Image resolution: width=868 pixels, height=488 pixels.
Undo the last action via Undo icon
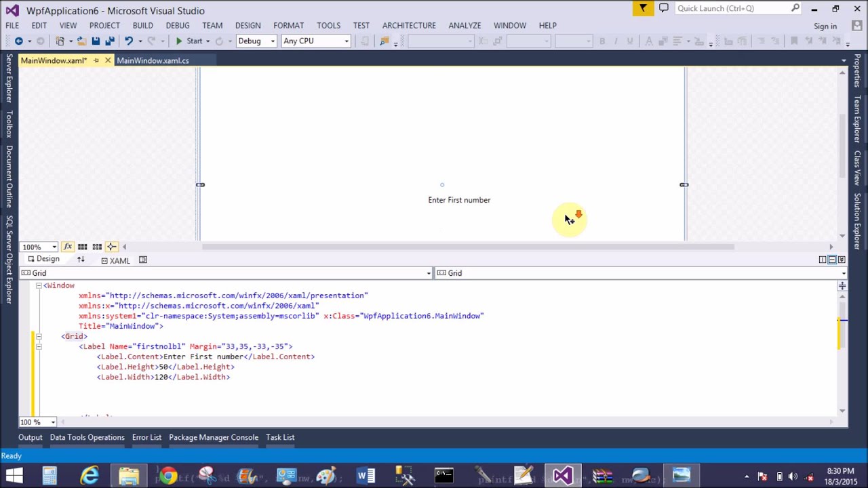[128, 41]
